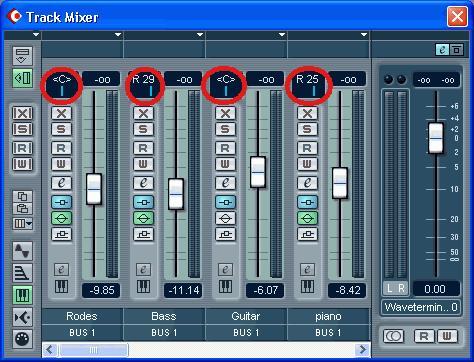Click horizontal scrollbar right arrow
Viewport: 474px width, 362px height.
tap(362, 350)
